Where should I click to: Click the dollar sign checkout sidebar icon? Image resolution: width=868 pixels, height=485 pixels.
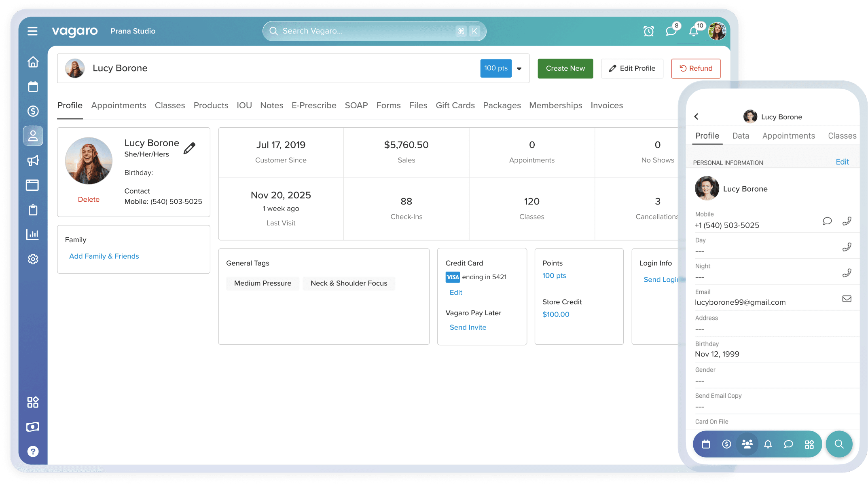click(x=33, y=111)
